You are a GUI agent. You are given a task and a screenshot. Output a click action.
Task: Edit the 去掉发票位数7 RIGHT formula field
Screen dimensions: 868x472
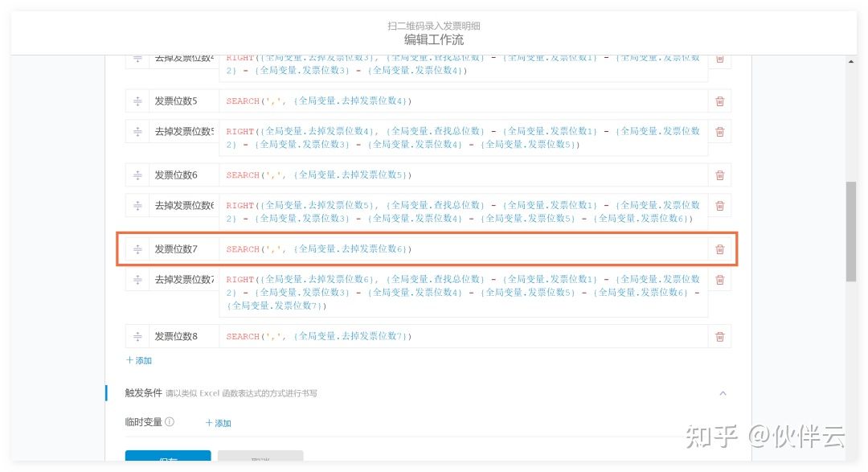click(464, 293)
